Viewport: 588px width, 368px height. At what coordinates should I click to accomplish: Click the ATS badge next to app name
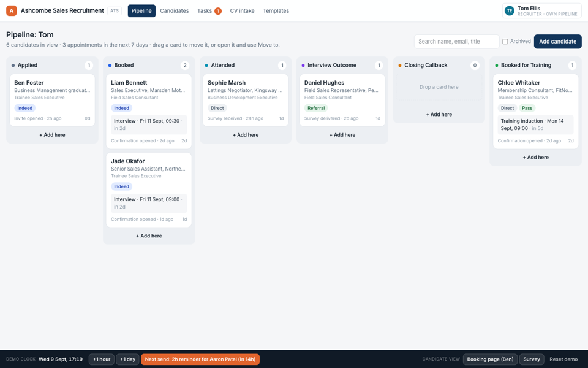click(x=115, y=11)
